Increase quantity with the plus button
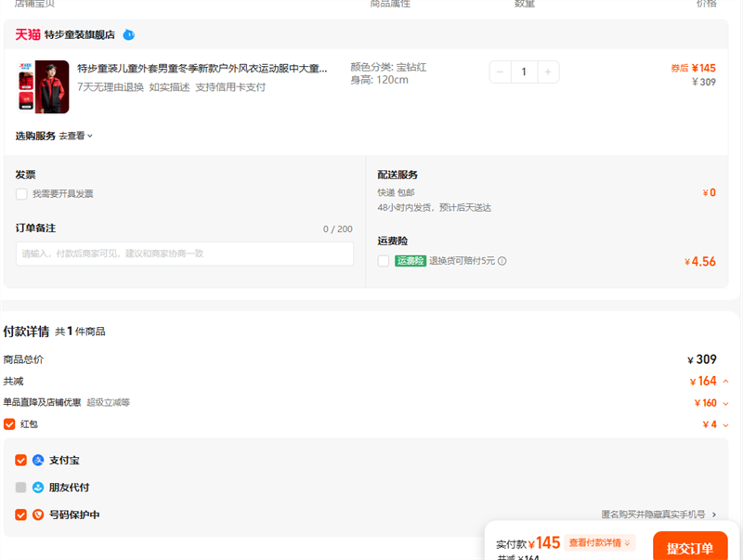 [x=548, y=72]
